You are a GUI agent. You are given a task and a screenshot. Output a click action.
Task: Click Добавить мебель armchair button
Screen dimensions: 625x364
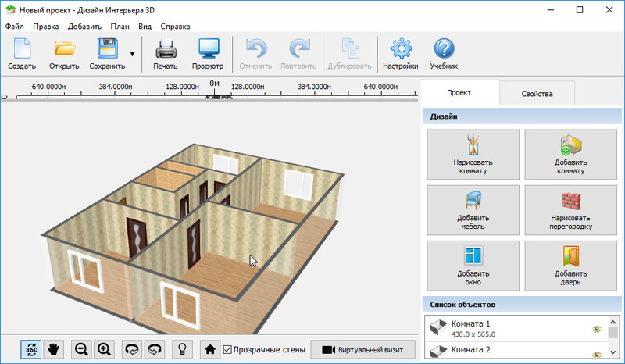[473, 210]
